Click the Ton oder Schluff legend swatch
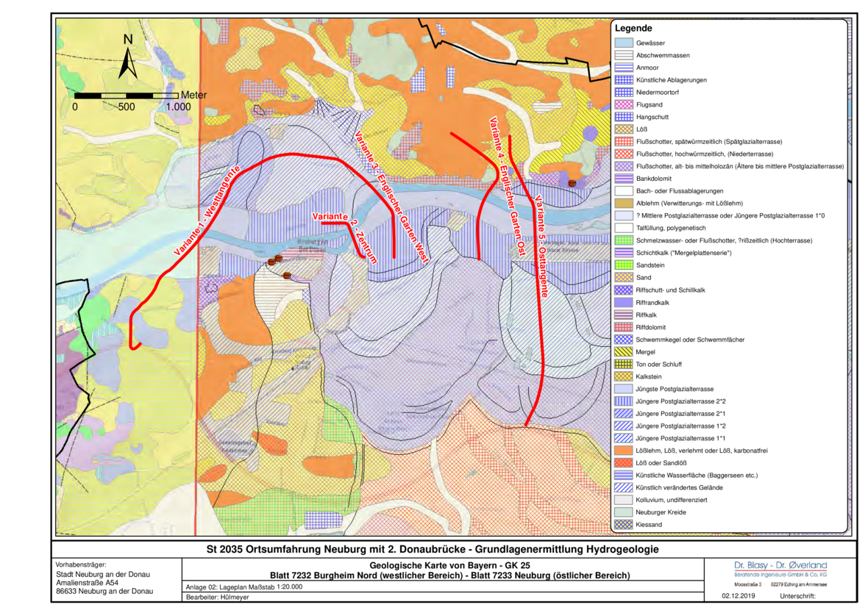The image size is (868, 613). (624, 364)
